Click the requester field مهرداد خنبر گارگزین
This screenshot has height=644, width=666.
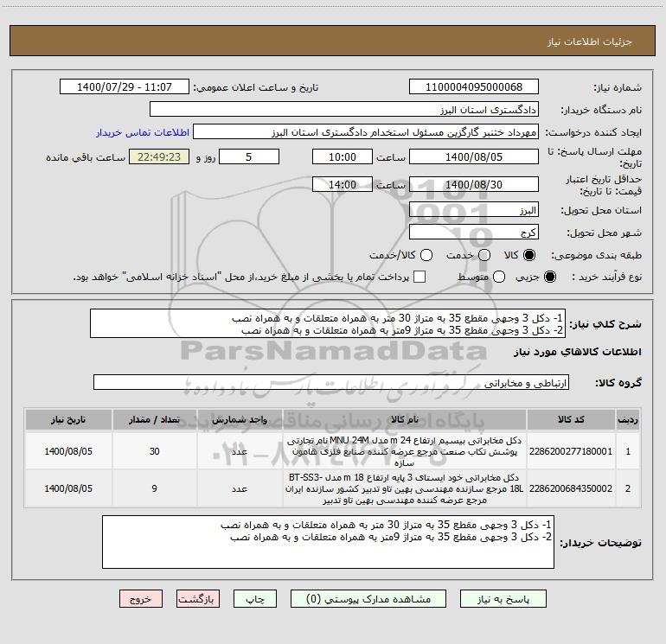(366, 131)
